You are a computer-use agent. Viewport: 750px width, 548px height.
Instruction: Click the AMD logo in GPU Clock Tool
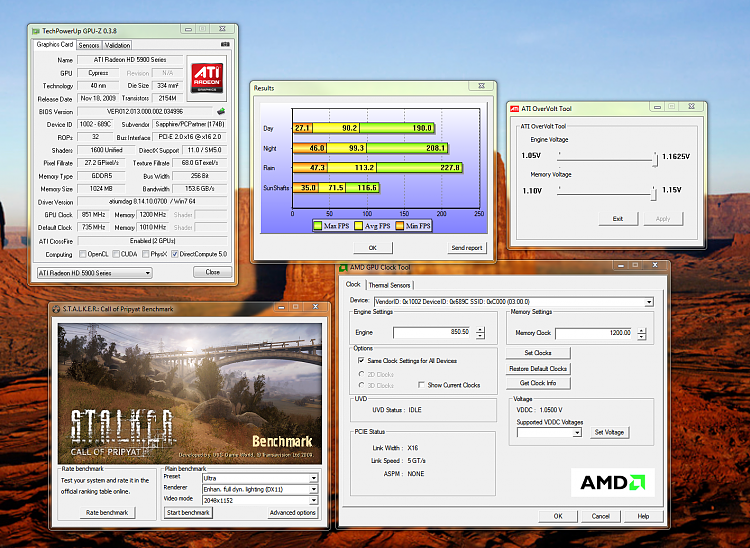click(x=613, y=482)
